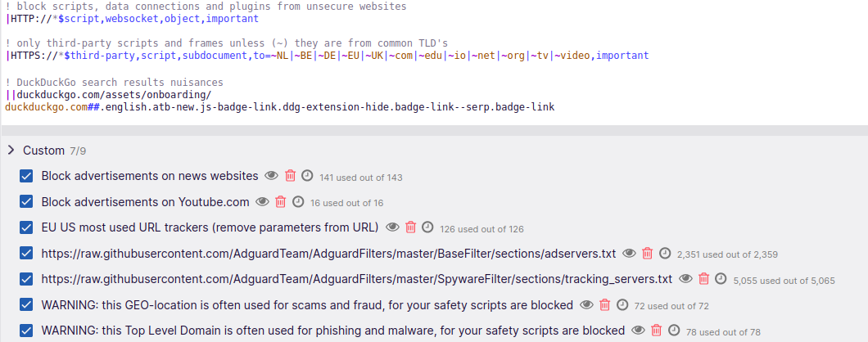Image resolution: width=868 pixels, height=342 pixels.
Task: Delete the Block advertisements on Youtube.com list
Action: point(281,202)
